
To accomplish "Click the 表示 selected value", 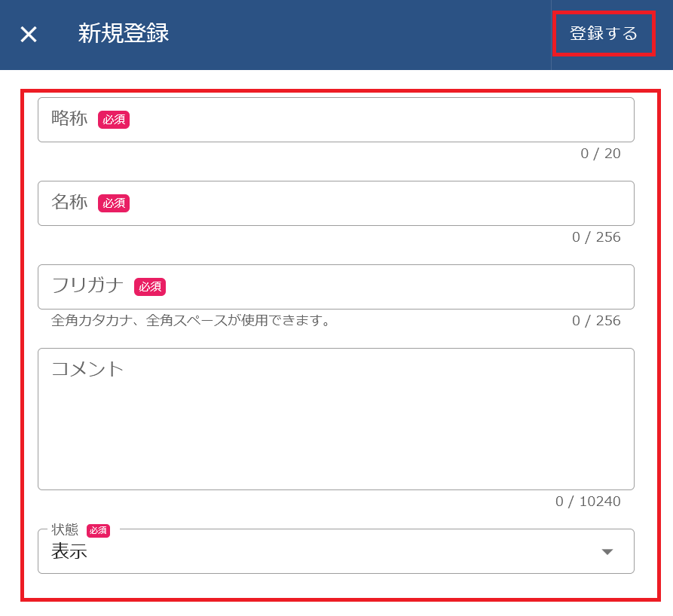I will point(69,552).
